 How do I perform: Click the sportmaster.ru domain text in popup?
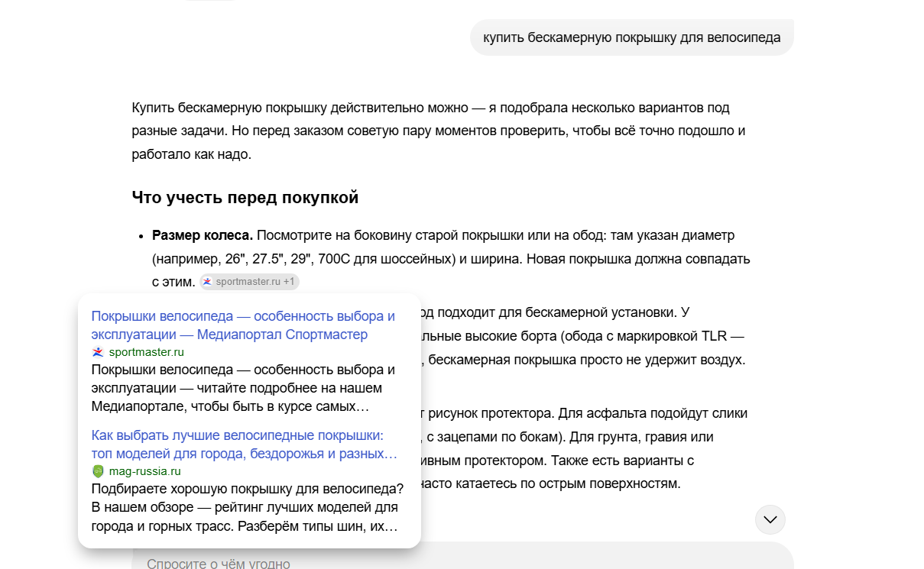(147, 352)
